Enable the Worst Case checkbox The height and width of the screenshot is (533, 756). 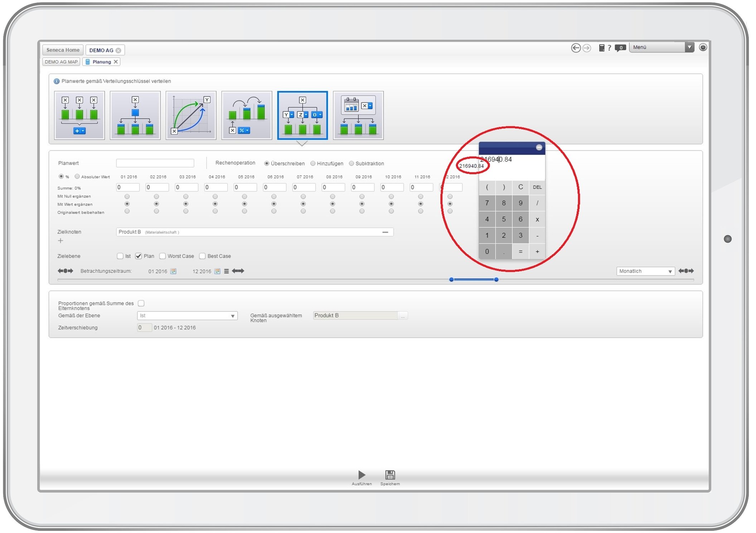163,256
